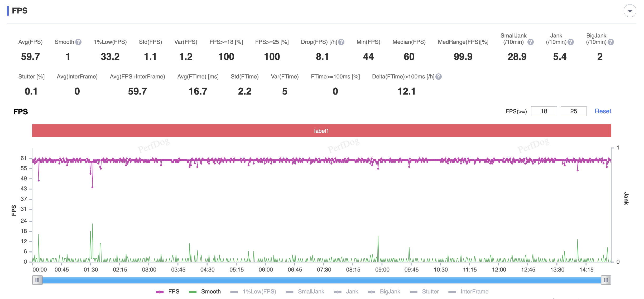Click left handle of time range bar

(x=37, y=280)
